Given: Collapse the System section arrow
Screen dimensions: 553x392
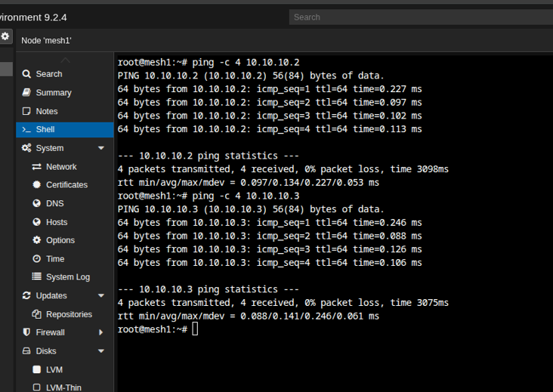Looking at the screenshot, I should 101,148.
